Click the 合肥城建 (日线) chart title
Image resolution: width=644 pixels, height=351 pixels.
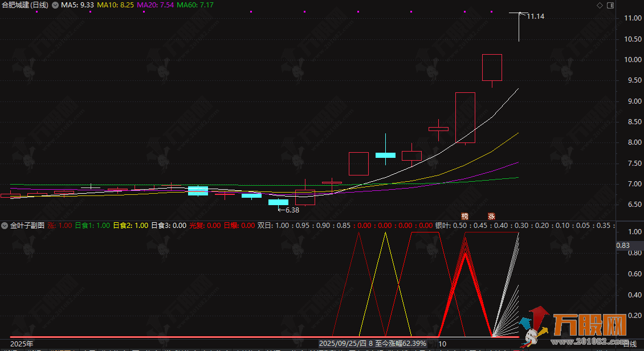25,5
